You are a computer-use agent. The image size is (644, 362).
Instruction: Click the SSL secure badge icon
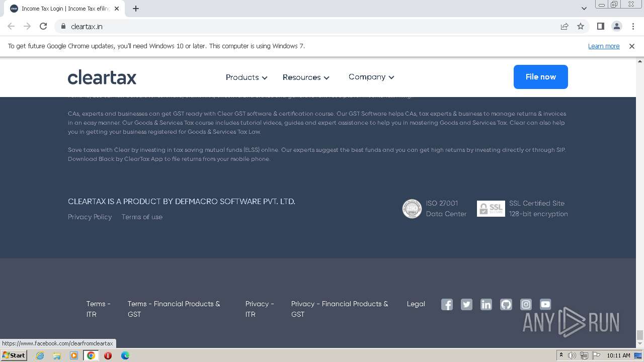pos(491,208)
